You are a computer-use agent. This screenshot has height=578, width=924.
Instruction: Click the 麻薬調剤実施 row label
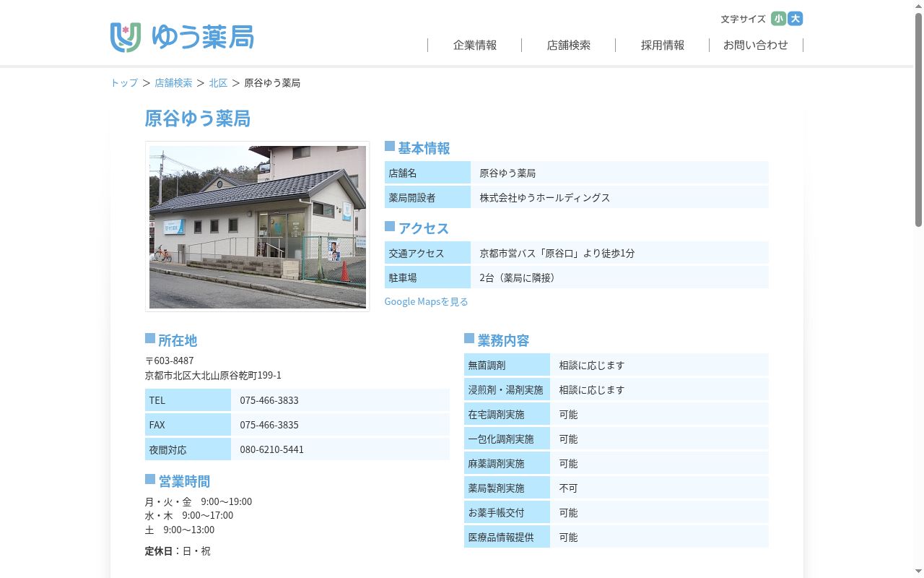(x=507, y=464)
